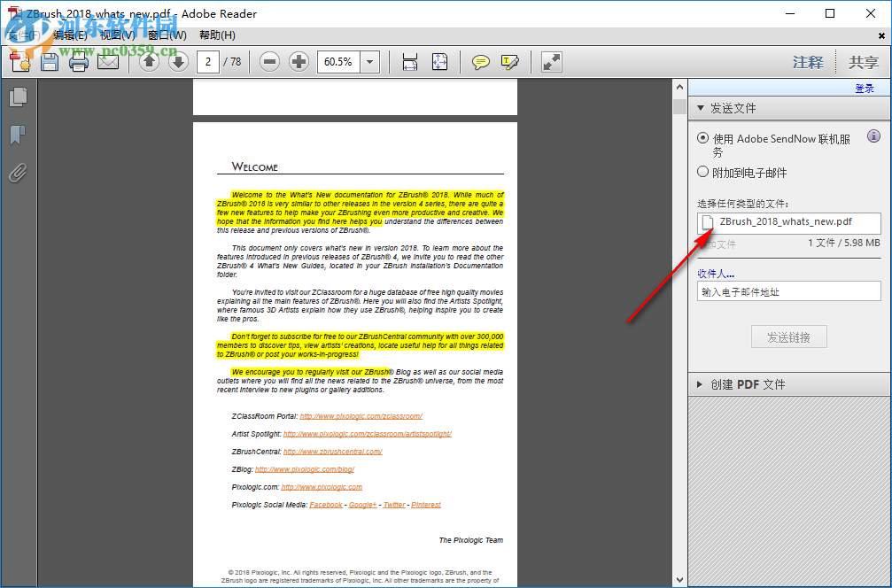Image resolution: width=892 pixels, height=588 pixels.
Task: Open the bookmarks panel
Action: (18, 135)
